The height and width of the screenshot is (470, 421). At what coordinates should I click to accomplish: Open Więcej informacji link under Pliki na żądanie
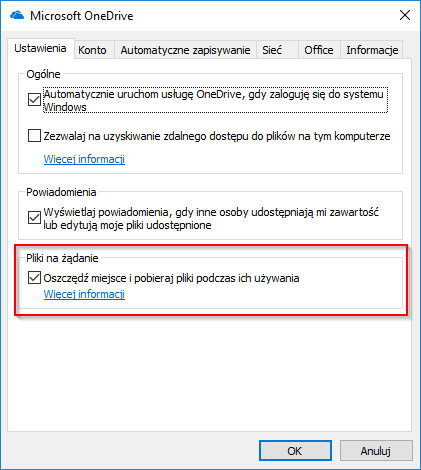click(84, 294)
